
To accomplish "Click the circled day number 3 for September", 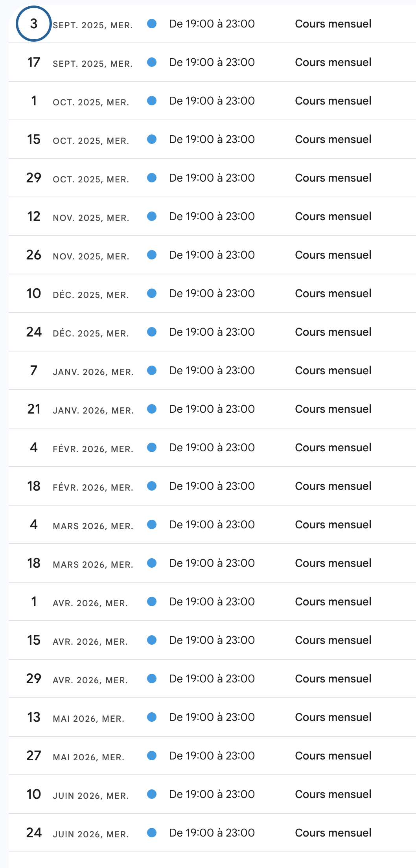I will (x=34, y=24).
